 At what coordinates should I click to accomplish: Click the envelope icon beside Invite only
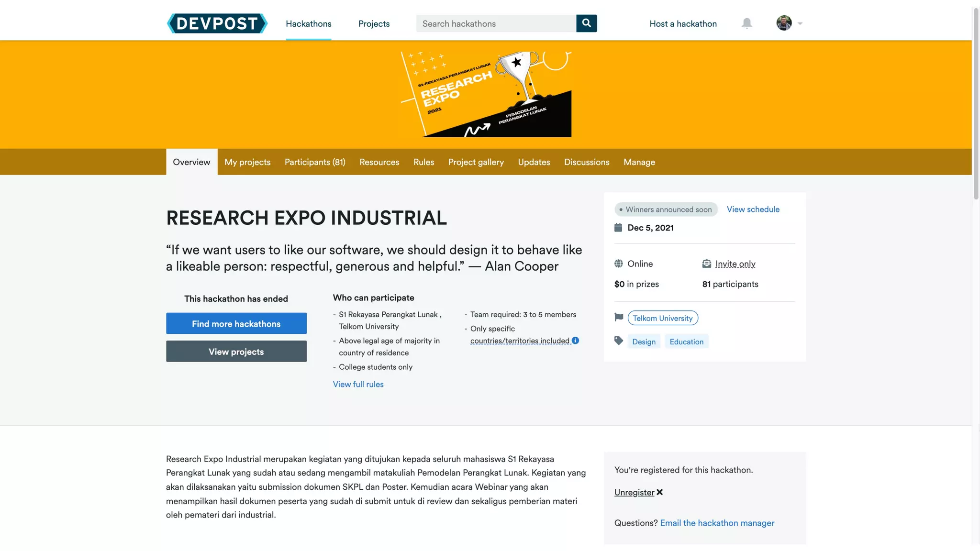point(706,264)
